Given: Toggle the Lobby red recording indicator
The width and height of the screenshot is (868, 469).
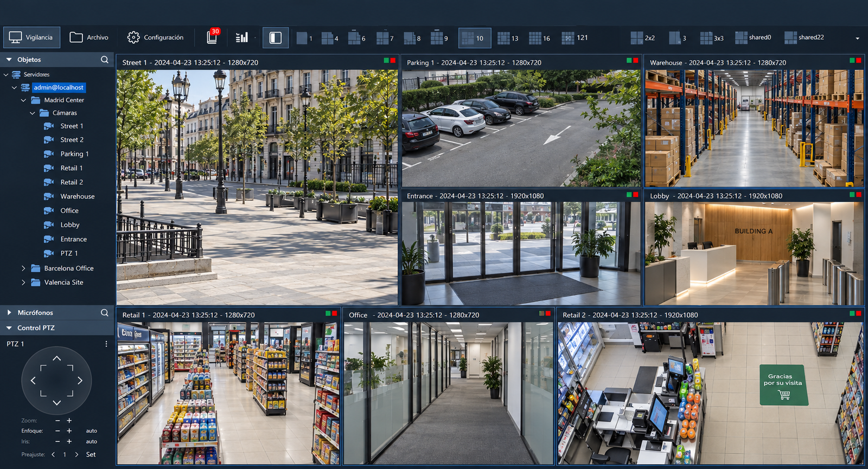Looking at the screenshot, I should point(859,194).
